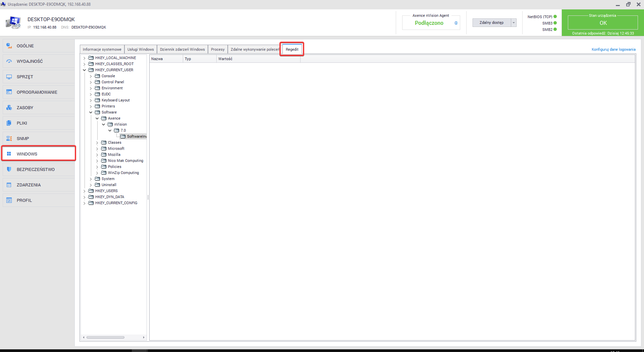Collapse the HKEY_CURRENT_USER registry key
644x352 pixels.
[85, 70]
